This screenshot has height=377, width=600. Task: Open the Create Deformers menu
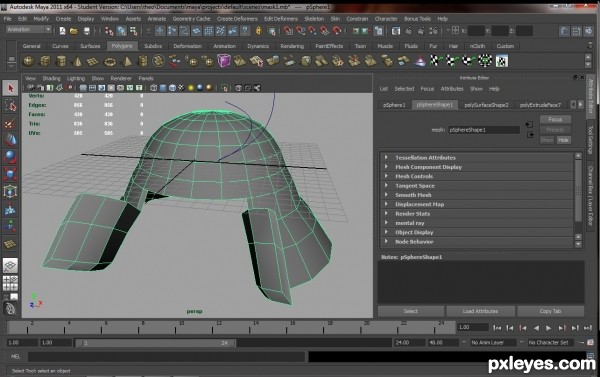(237, 19)
